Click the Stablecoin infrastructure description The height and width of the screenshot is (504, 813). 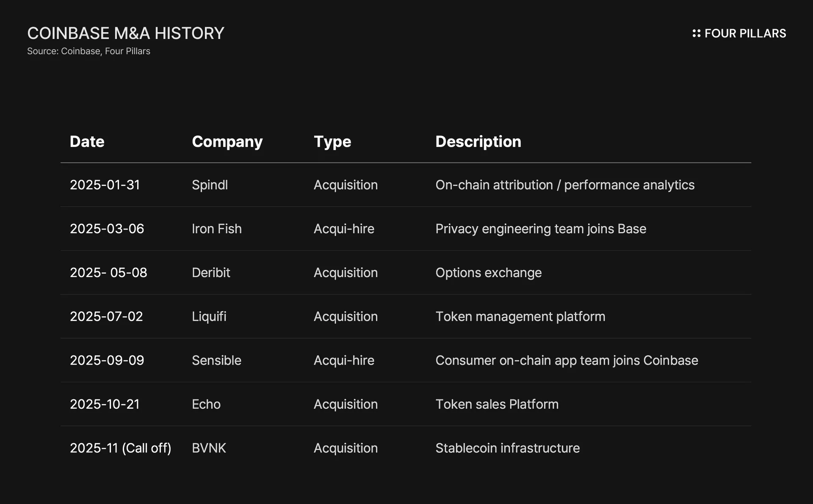(507, 448)
